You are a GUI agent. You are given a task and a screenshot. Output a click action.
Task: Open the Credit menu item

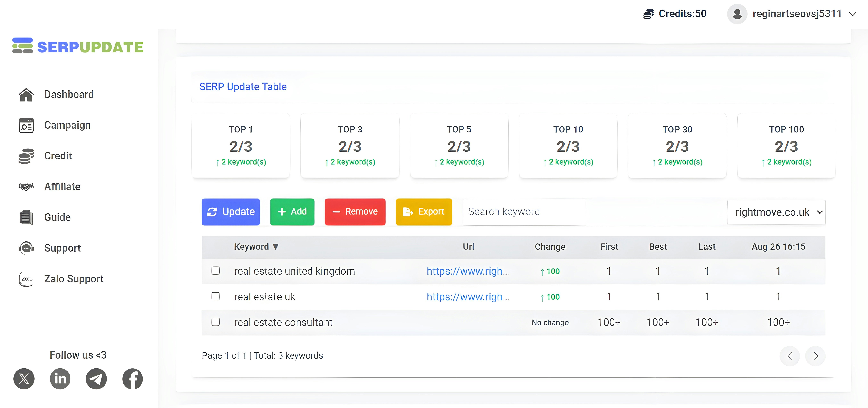(x=58, y=156)
